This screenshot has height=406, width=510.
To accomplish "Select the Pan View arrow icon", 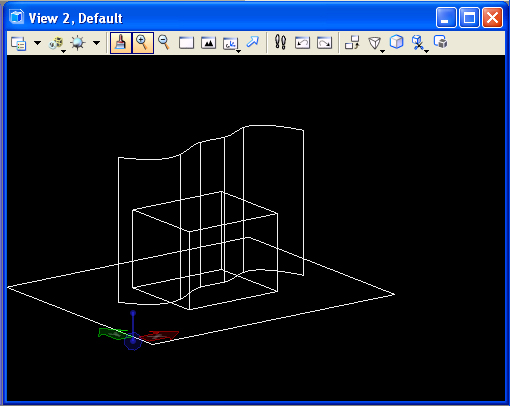I will [x=252, y=42].
